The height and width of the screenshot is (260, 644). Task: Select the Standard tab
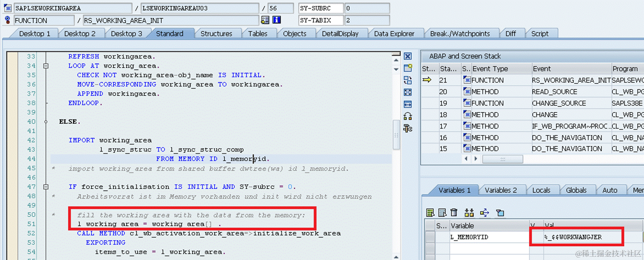point(170,34)
